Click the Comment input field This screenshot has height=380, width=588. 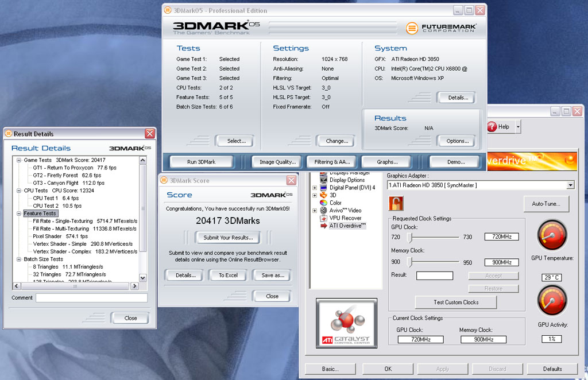tap(91, 298)
